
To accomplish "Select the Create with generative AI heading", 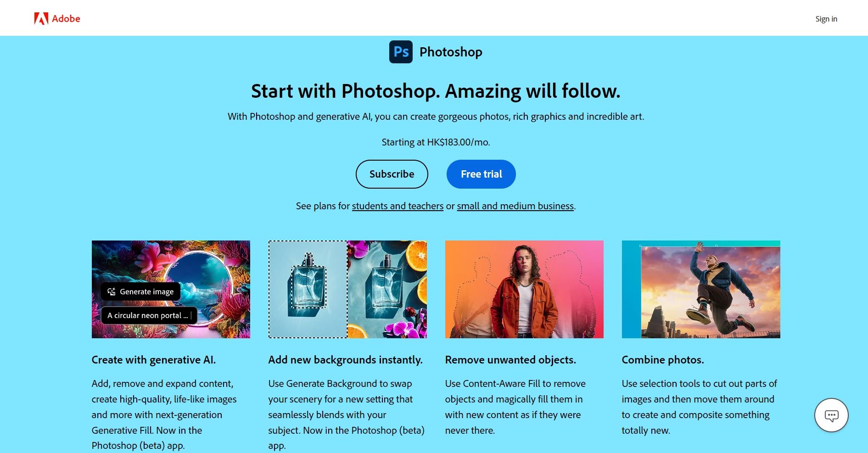I will (x=153, y=360).
